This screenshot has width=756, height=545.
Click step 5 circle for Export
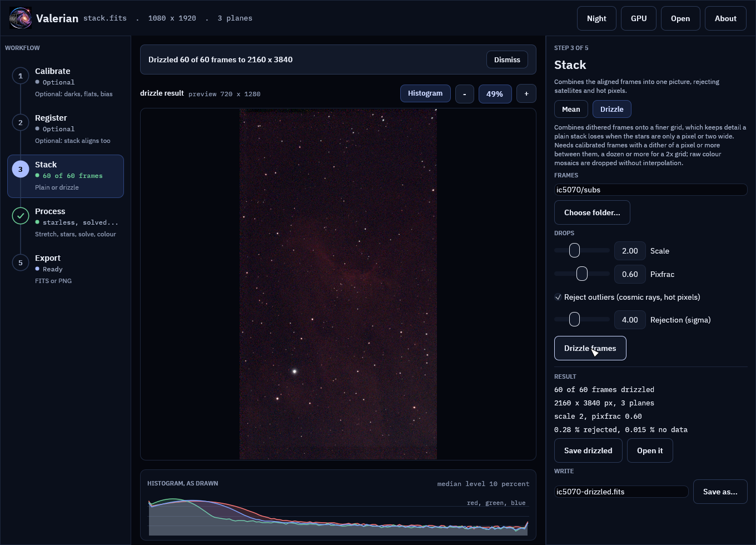coord(21,262)
